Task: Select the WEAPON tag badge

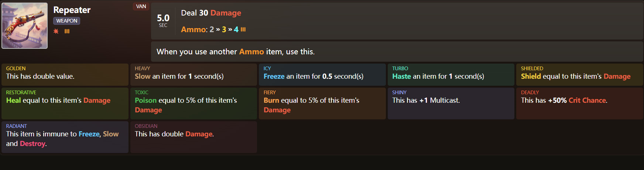Action: 67,21
